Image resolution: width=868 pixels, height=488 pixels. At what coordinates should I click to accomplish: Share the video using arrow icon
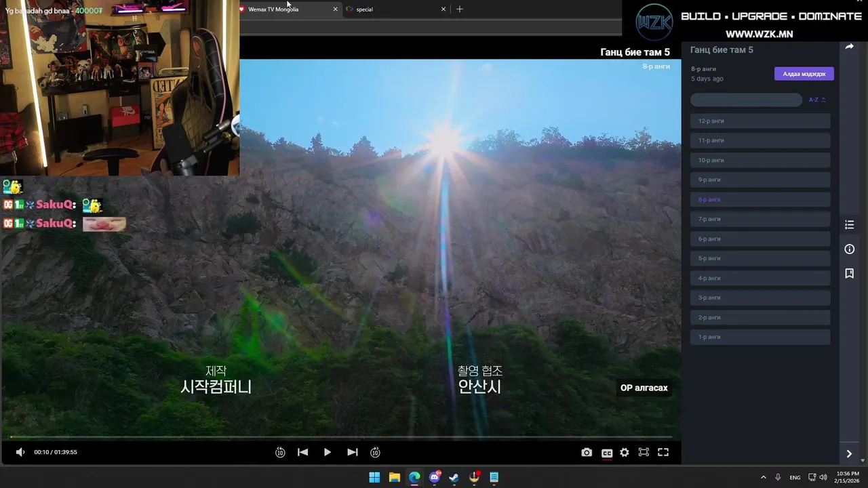click(849, 47)
